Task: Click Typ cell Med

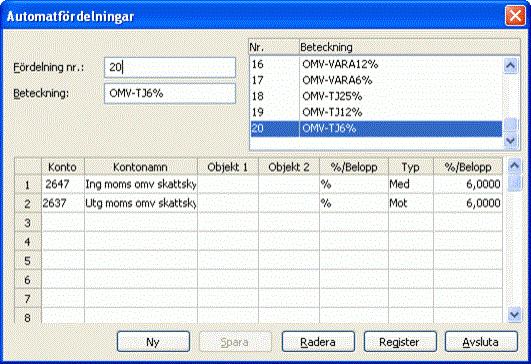Action: (410, 184)
